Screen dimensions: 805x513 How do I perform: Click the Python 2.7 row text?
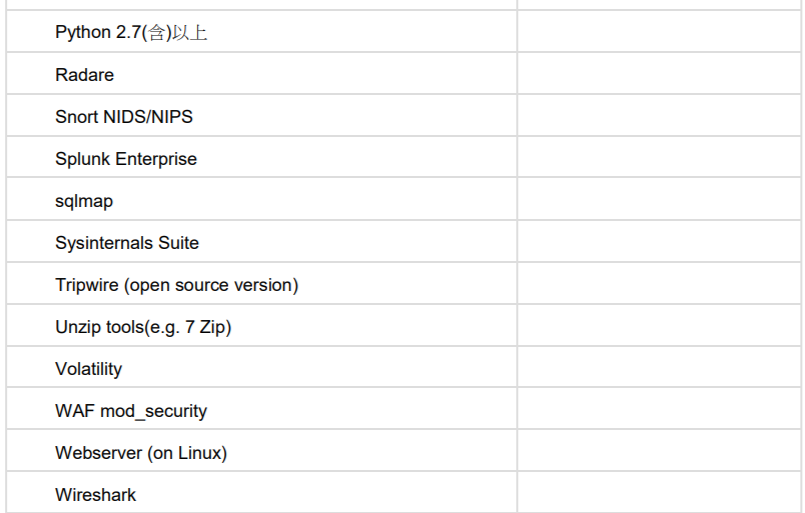(131, 32)
